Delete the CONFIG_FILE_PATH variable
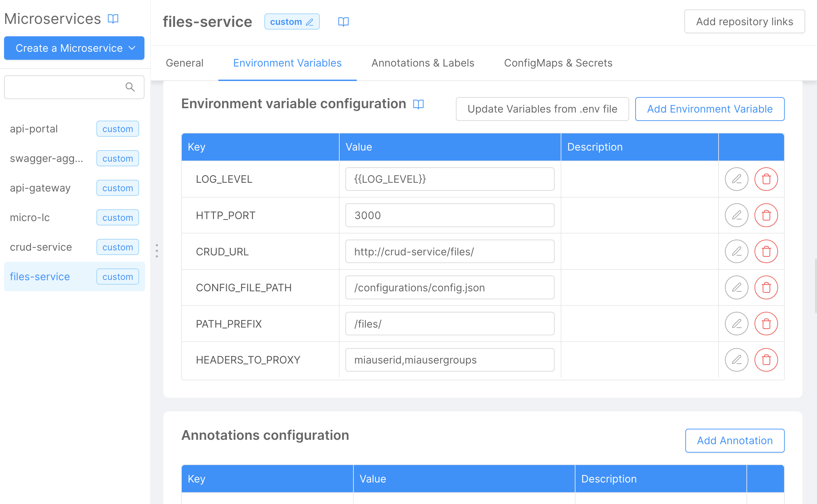 coord(766,288)
